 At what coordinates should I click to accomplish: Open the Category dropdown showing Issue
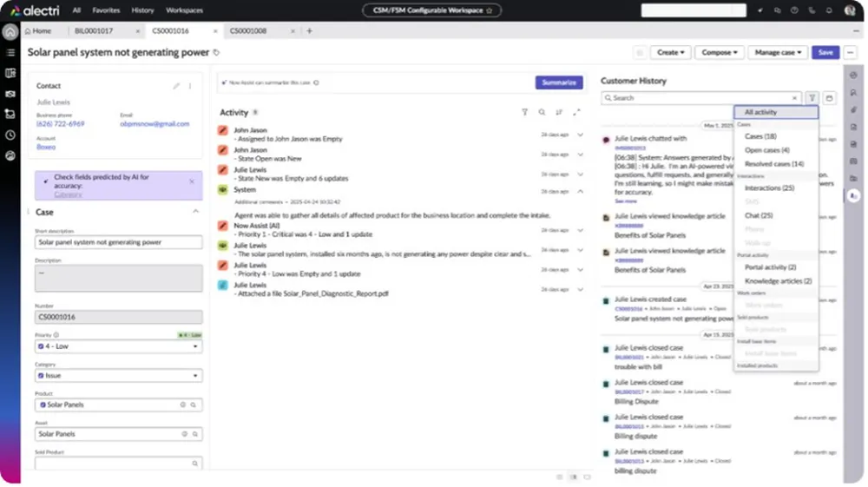tap(119, 376)
